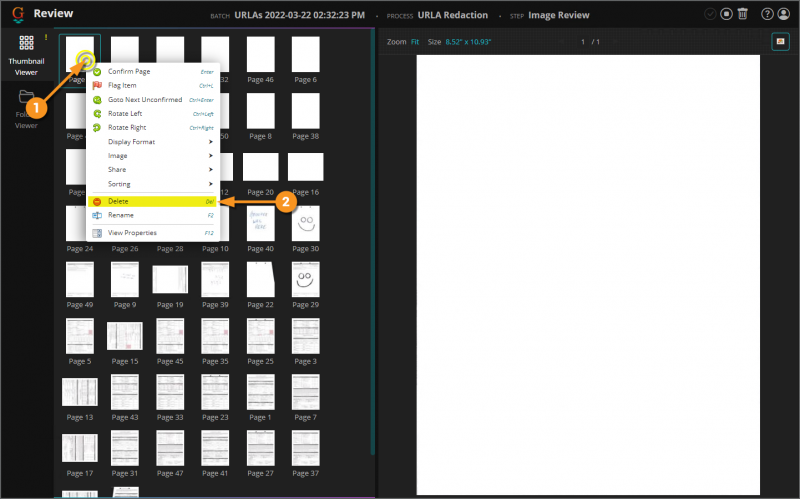This screenshot has width=800, height=499.
Task: Select the Page 19 thumbnail
Action: tap(170, 280)
